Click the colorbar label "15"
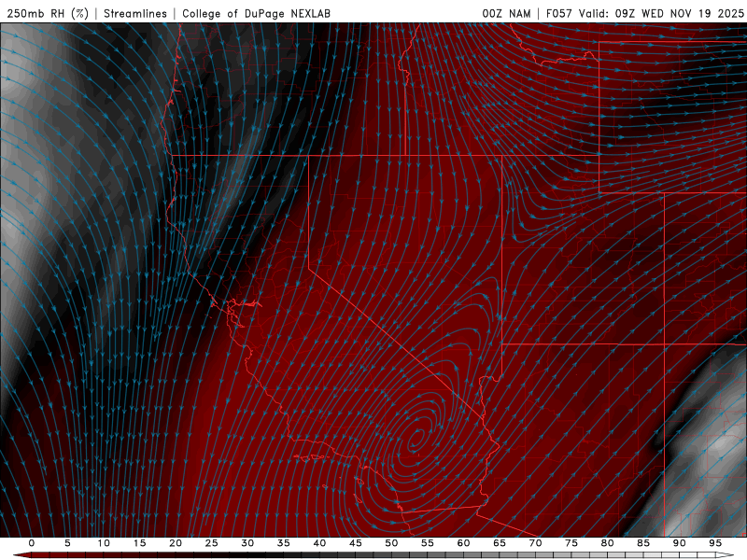The image size is (747, 560). 139,543
